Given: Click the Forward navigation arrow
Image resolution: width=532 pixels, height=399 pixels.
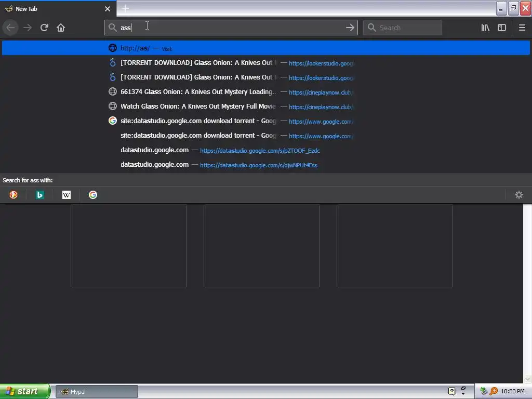Looking at the screenshot, I should click(28, 28).
